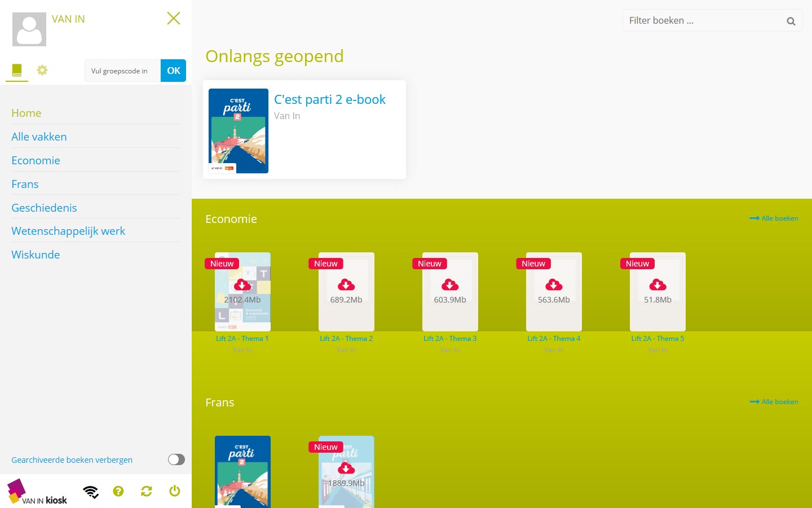Image resolution: width=812 pixels, height=508 pixels.
Task: Click Lift 2A - Thema 1 title
Action: 242,339
